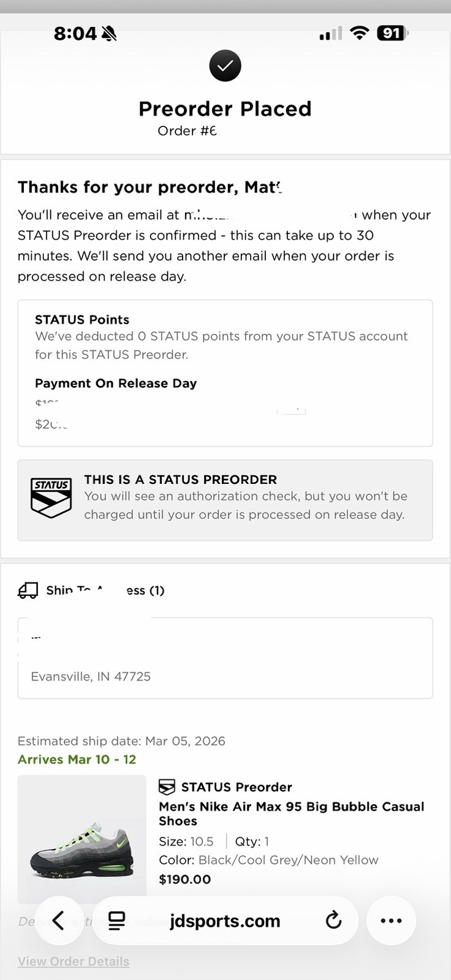Tap the Wi-Fi status icon
This screenshot has height=980, width=451.
(x=360, y=33)
